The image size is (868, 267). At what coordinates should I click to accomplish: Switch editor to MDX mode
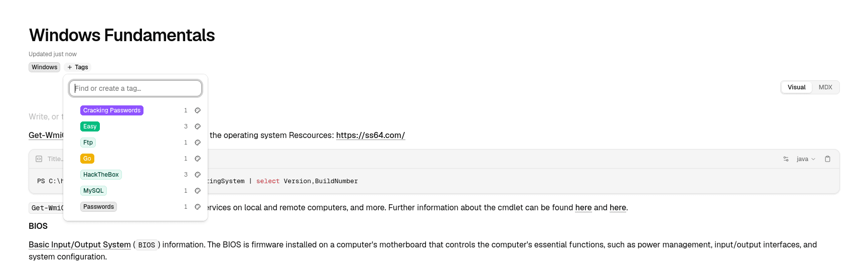point(825,87)
